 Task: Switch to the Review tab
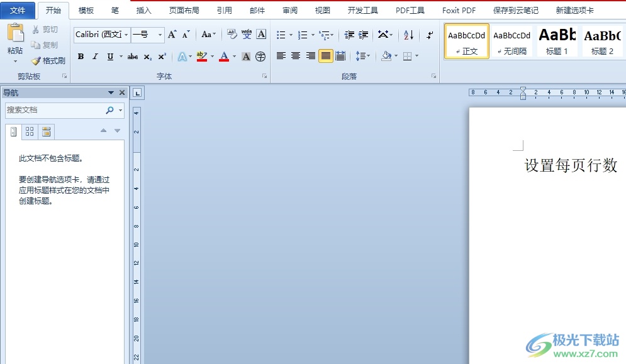[290, 11]
